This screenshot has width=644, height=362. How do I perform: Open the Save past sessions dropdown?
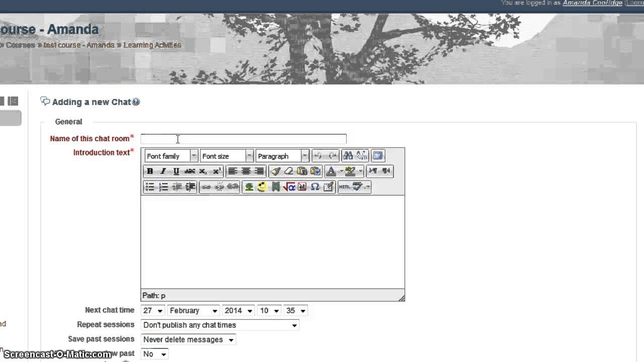(x=188, y=340)
